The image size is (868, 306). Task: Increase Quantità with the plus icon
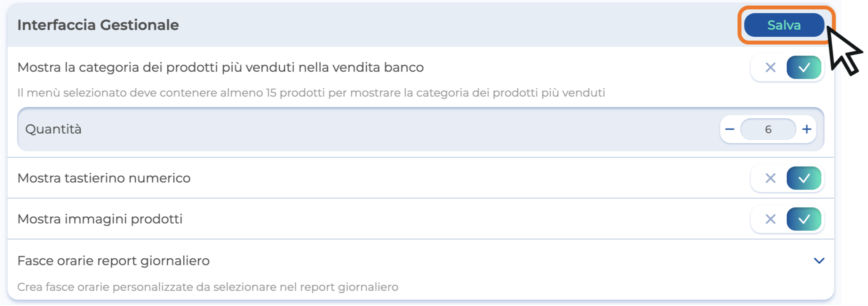(x=807, y=129)
